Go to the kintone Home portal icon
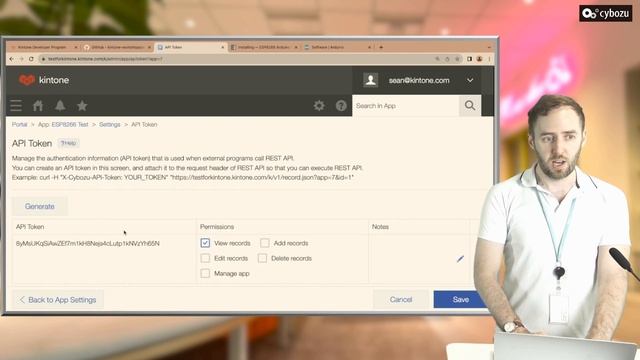The image size is (640, 360). 38,106
